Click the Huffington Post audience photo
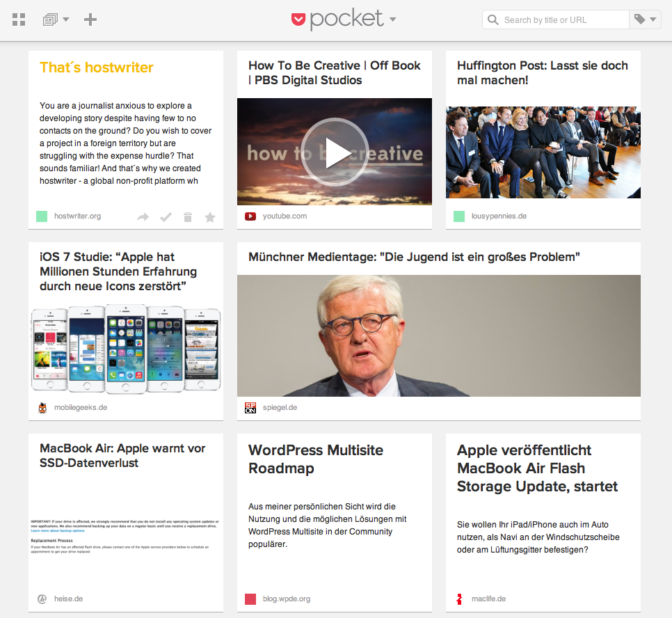The height and width of the screenshot is (618, 672). pyautogui.click(x=543, y=152)
